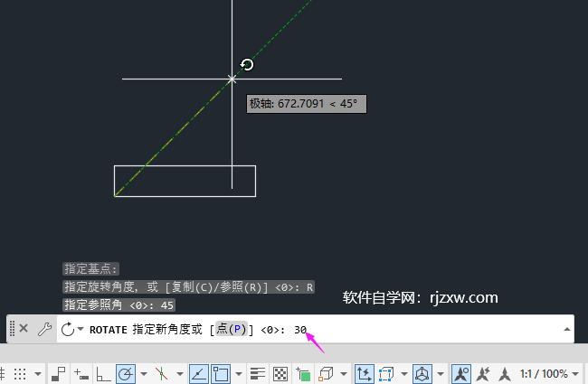This screenshot has height=384, width=588.
Task: Toggle 2D object snap icon
Action: pyautogui.click(x=220, y=373)
